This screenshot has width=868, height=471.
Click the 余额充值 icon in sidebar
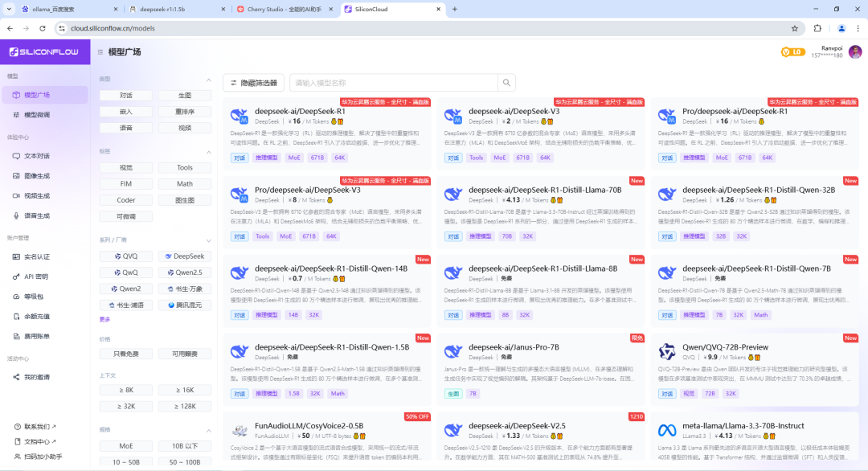(x=16, y=317)
